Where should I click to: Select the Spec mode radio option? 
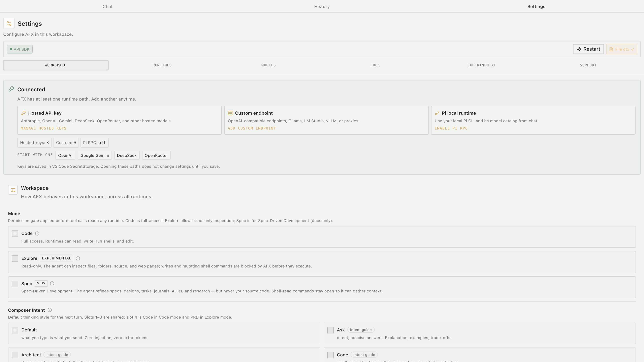(x=15, y=284)
